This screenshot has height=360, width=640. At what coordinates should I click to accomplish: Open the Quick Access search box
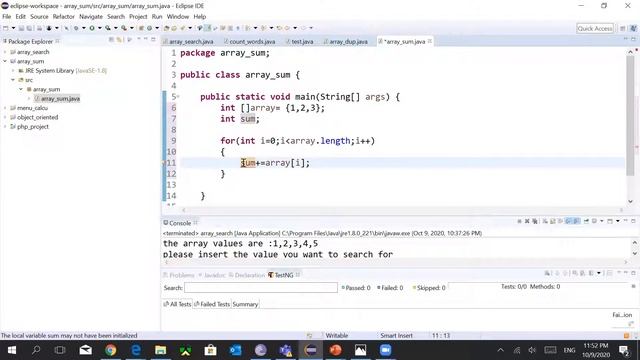click(x=595, y=29)
